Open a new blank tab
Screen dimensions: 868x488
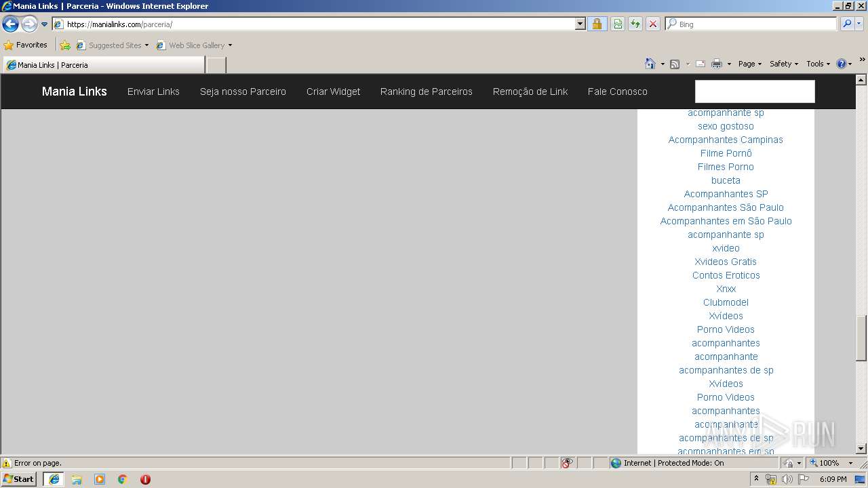coord(216,65)
